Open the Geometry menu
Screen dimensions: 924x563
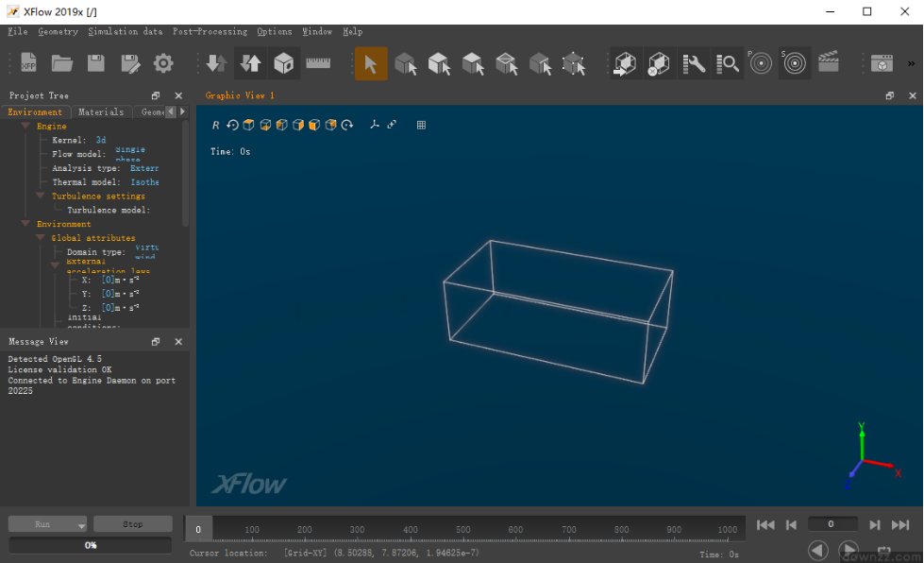pyautogui.click(x=58, y=31)
